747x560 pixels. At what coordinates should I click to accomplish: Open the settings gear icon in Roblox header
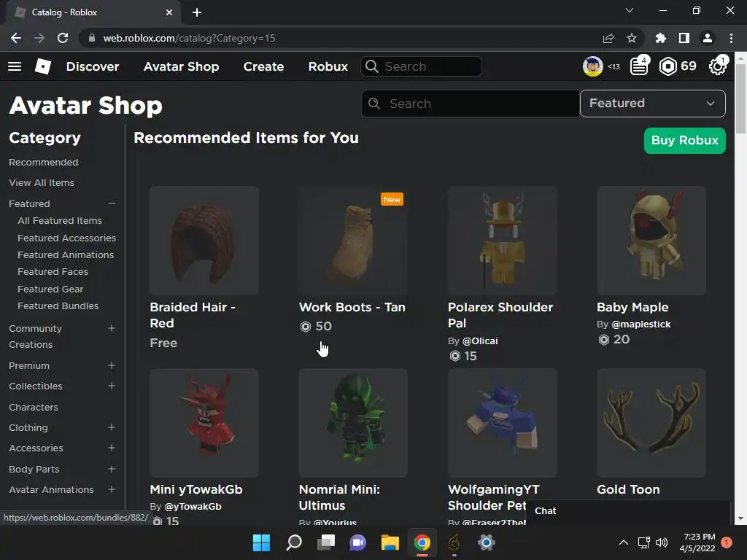click(718, 66)
